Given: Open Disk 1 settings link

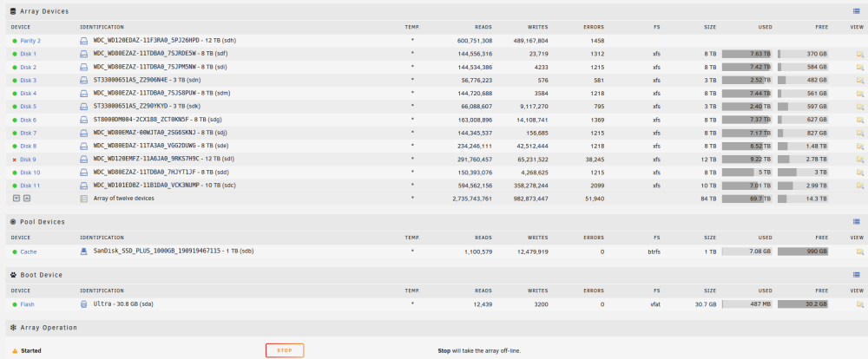Looking at the screenshot, I should 29,55.
